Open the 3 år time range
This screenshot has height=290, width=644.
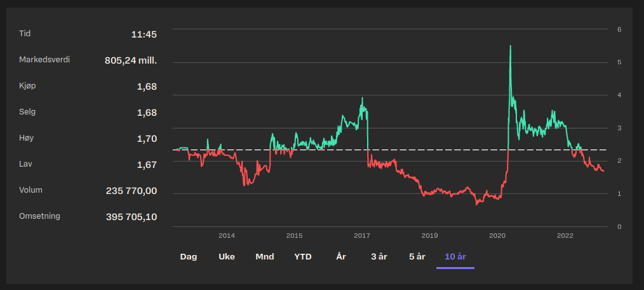(x=379, y=257)
